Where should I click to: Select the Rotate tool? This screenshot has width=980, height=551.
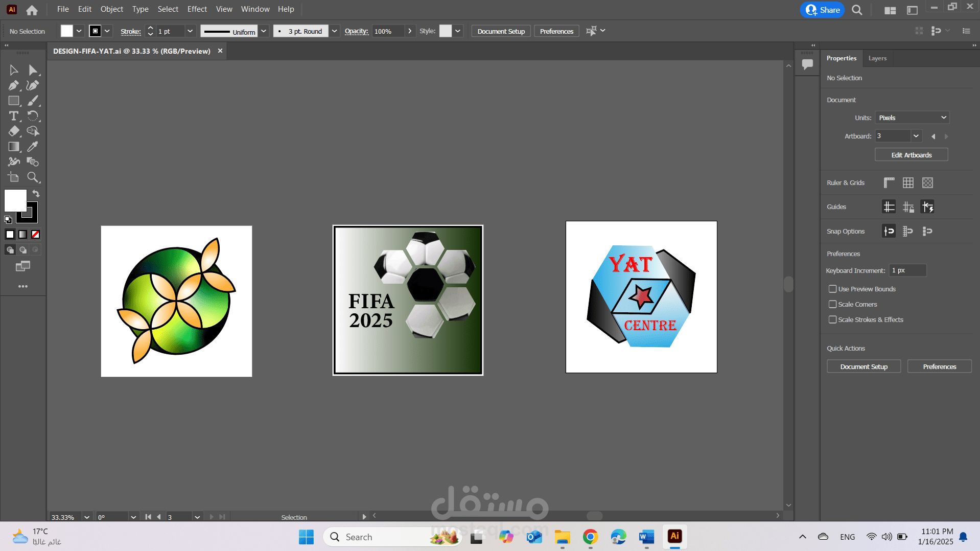33,116
